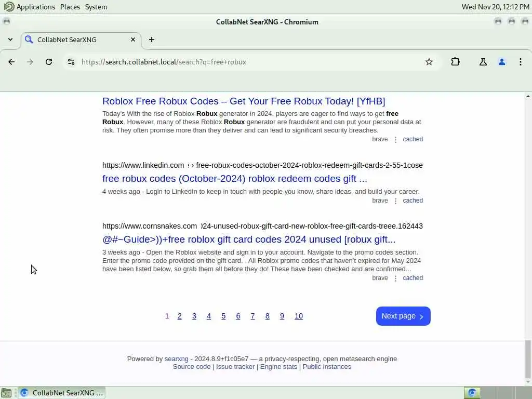Viewport: 532px width, 399px height.
Task: Click the brave engine label of cornsnakes result
Action: [380, 278]
